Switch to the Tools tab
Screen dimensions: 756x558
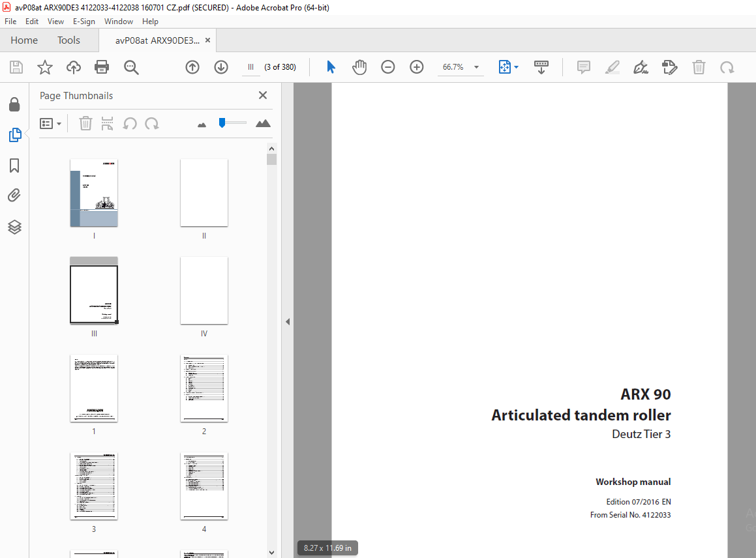click(68, 40)
